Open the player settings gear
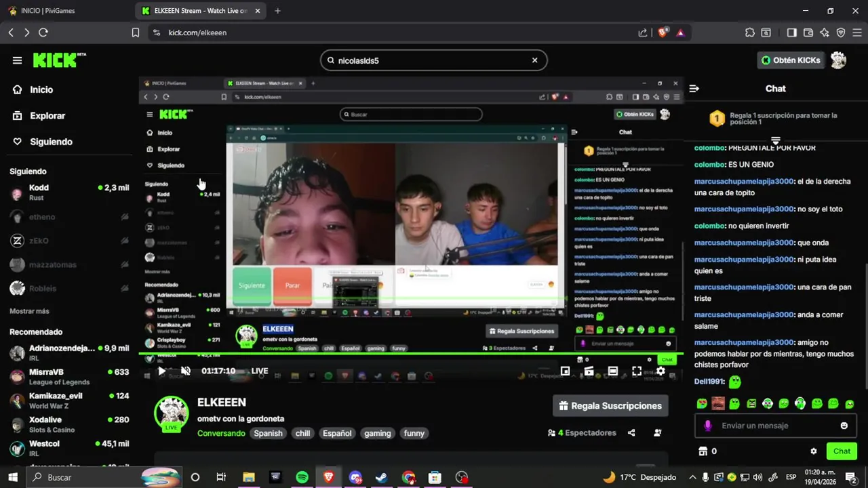The height and width of the screenshot is (488, 868). [x=660, y=371]
